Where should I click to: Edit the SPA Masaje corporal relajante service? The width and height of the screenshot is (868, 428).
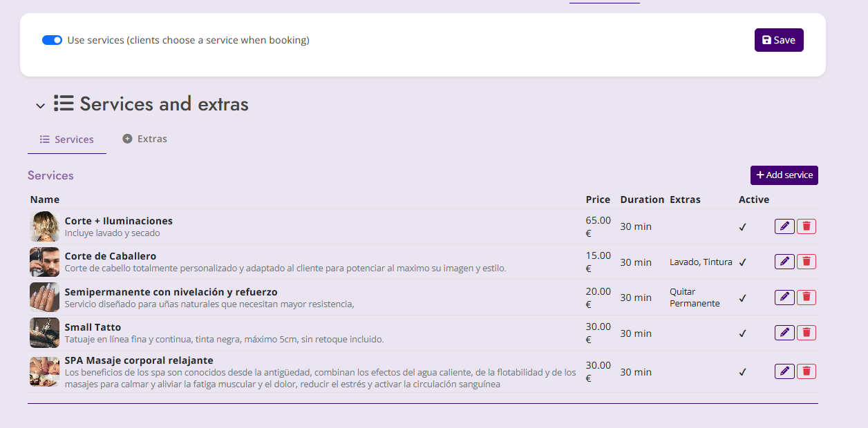pos(784,371)
